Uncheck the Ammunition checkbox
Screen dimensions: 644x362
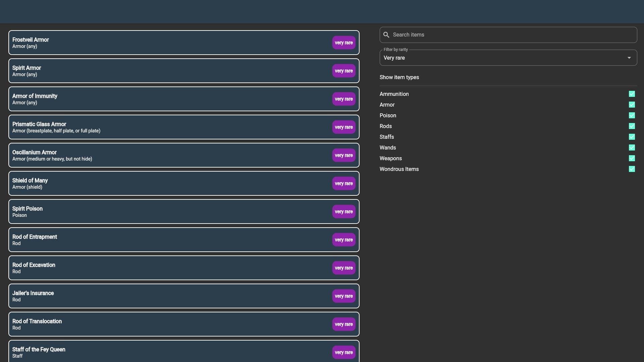(x=632, y=94)
